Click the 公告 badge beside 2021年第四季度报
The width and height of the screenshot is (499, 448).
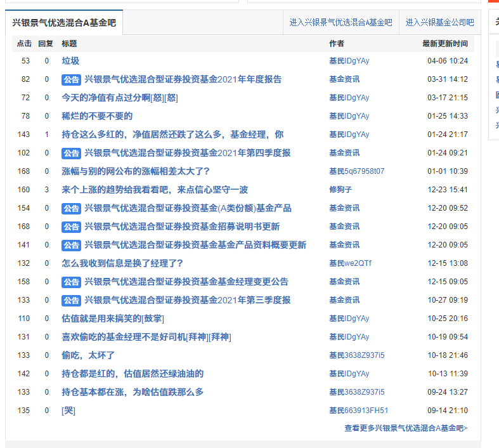tap(71, 153)
